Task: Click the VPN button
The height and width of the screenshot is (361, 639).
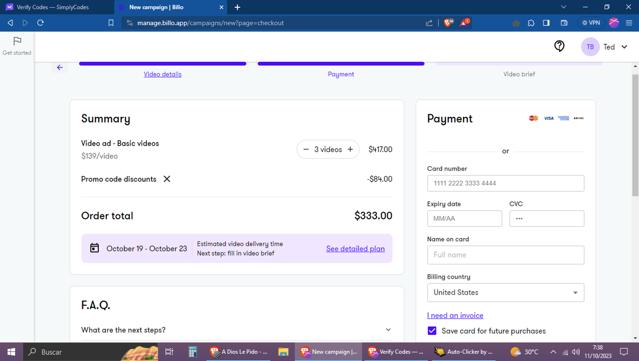Action: (591, 23)
